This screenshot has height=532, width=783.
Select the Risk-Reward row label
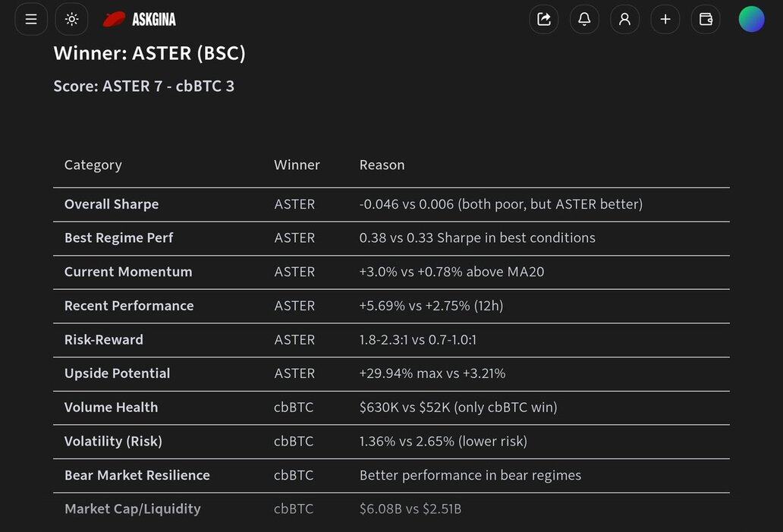point(103,339)
